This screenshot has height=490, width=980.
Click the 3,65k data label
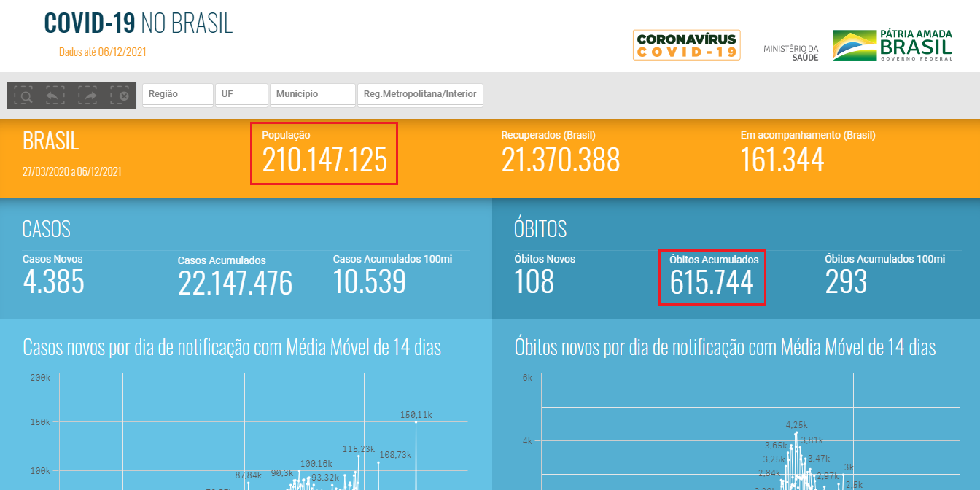[776, 446]
